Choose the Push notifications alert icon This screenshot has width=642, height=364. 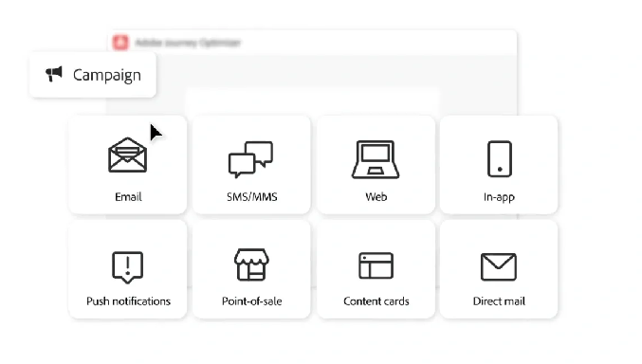click(128, 267)
